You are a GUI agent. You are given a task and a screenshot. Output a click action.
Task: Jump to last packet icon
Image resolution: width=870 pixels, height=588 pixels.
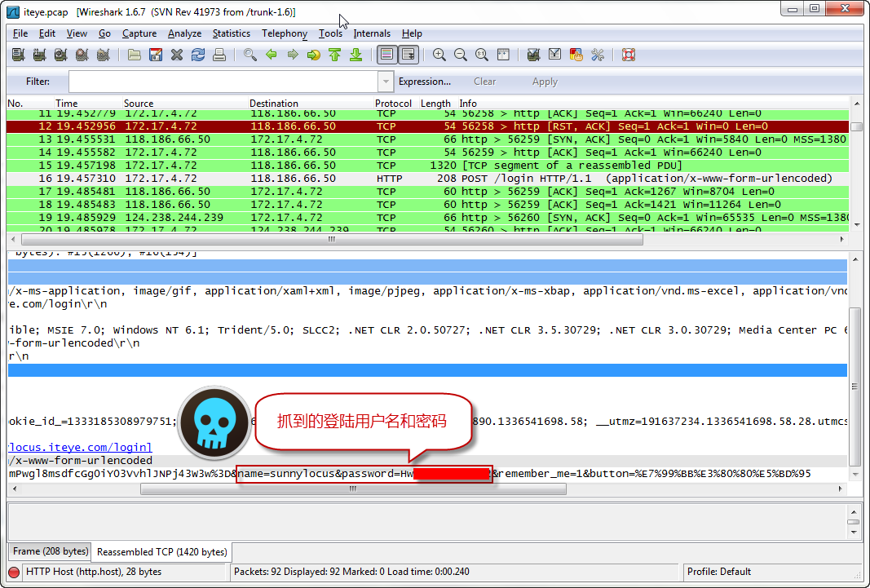tap(356, 55)
